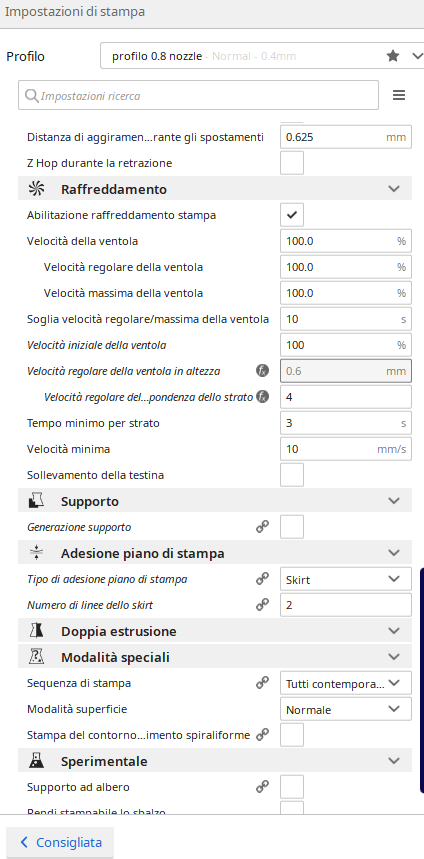Click the Velocità minima value field
The height and width of the screenshot is (859, 424).
click(x=346, y=449)
